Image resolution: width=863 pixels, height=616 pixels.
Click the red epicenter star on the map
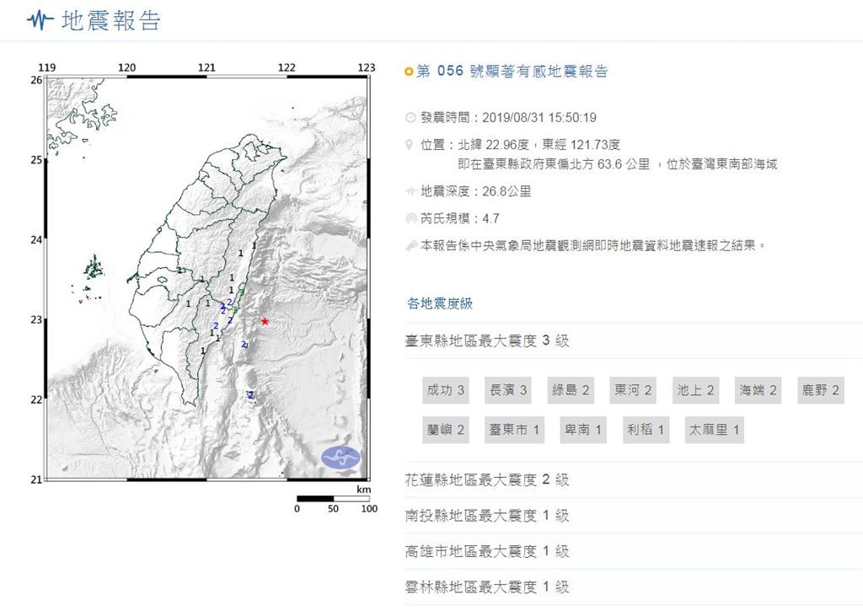(x=265, y=321)
